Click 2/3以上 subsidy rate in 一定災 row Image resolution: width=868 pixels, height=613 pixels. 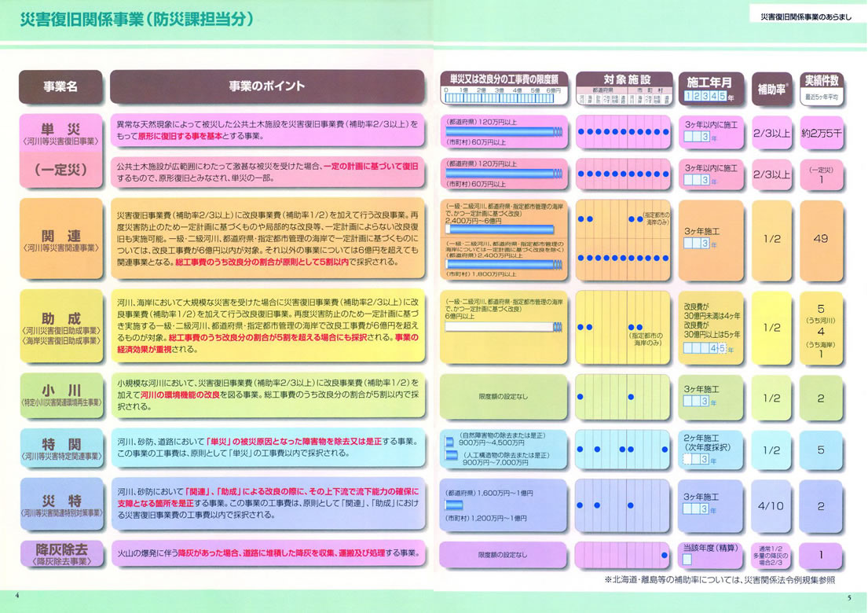[771, 174]
